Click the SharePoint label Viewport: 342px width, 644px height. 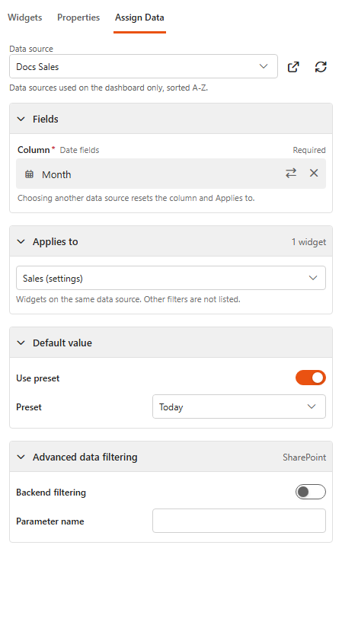coord(304,457)
